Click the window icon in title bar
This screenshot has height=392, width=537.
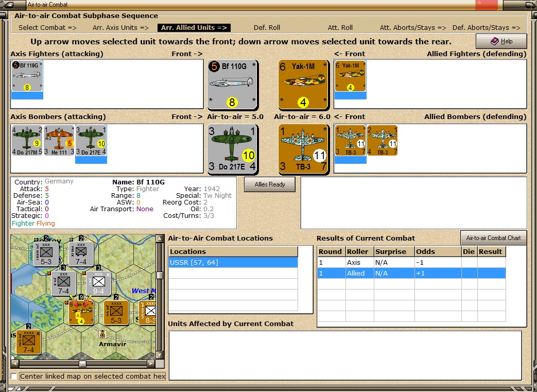[9, 5]
